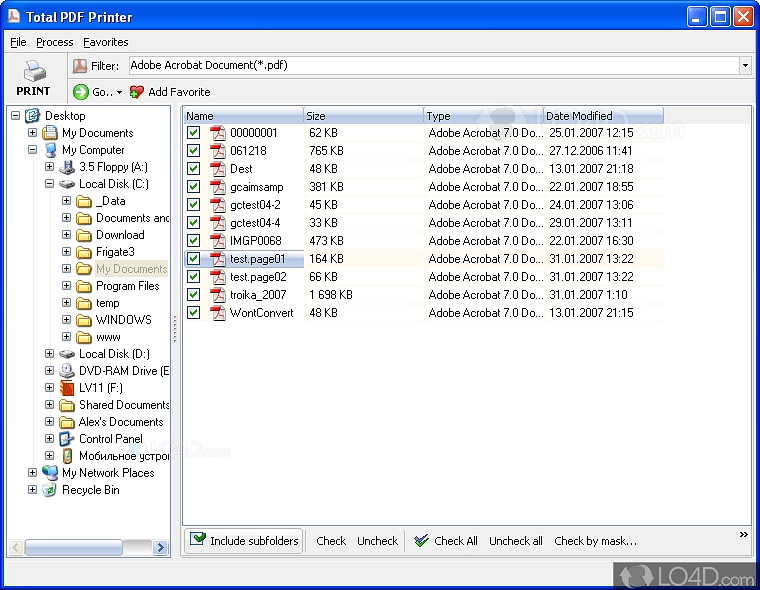The image size is (760, 590).
Task: Click the Uncheck all button
Action: (x=516, y=541)
